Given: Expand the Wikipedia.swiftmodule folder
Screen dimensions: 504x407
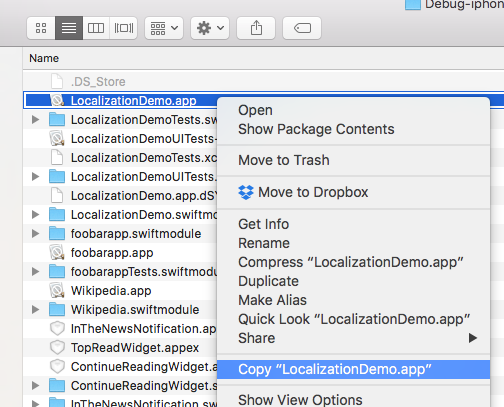Looking at the screenshot, I should pyautogui.click(x=35, y=310).
